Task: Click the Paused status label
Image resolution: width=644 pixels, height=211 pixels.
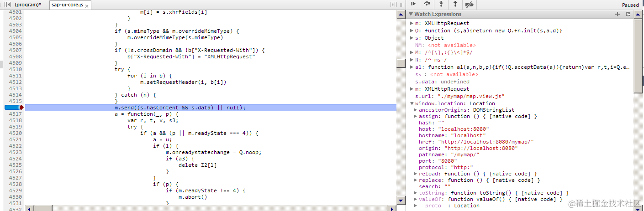Action: tap(630, 5)
